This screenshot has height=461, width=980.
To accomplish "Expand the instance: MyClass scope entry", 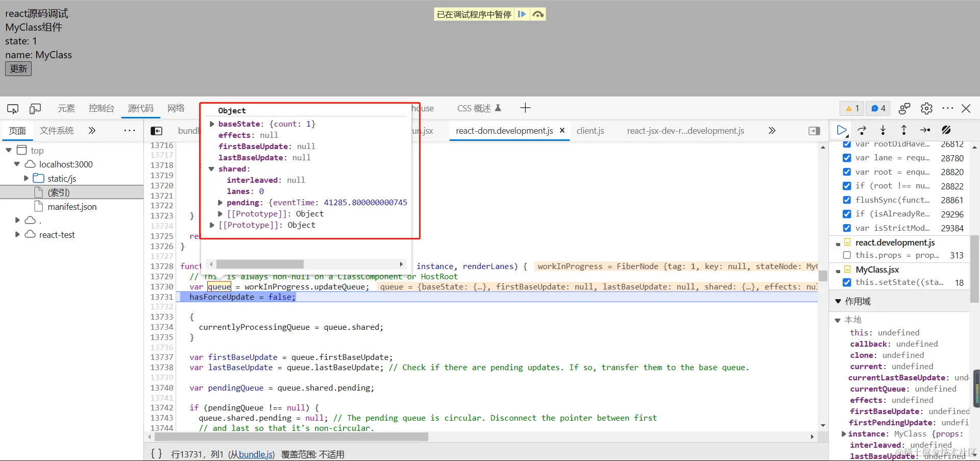I will [844, 434].
